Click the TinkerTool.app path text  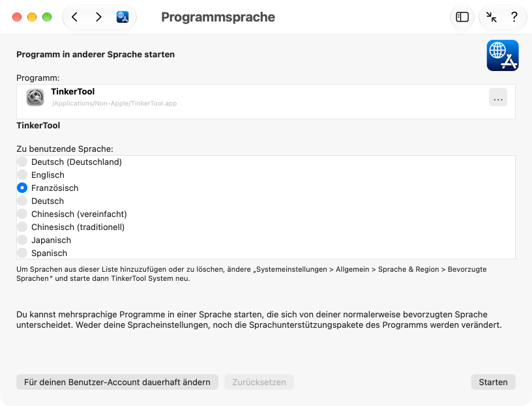114,104
